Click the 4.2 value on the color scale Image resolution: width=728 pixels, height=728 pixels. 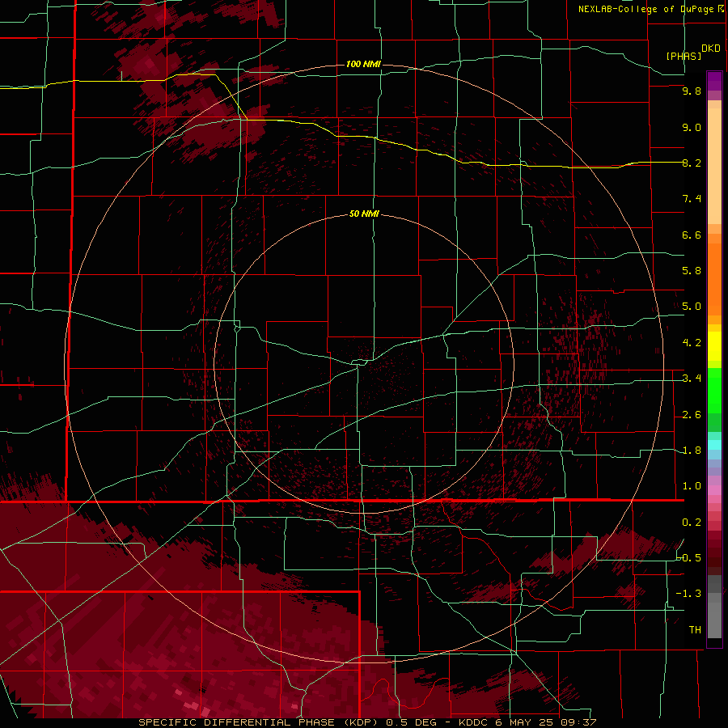(692, 343)
